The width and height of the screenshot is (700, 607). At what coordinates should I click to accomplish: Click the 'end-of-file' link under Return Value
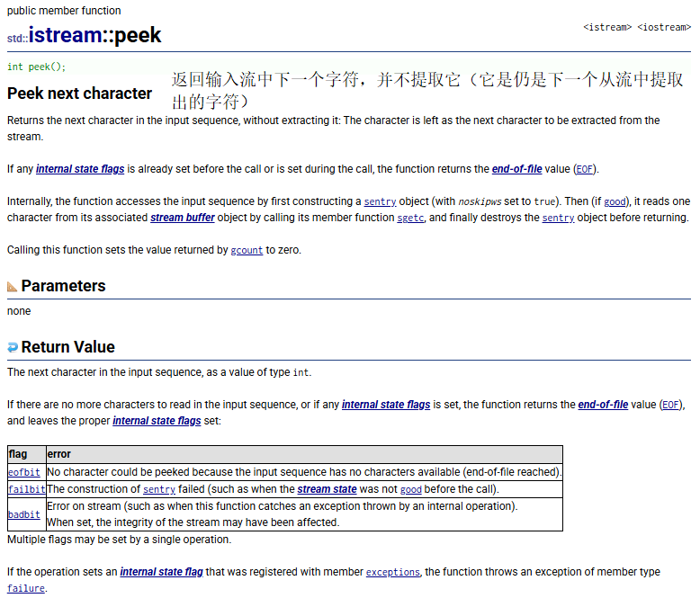point(603,405)
